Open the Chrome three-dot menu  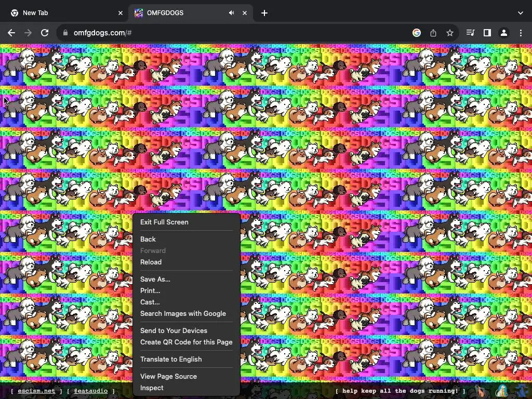521,33
